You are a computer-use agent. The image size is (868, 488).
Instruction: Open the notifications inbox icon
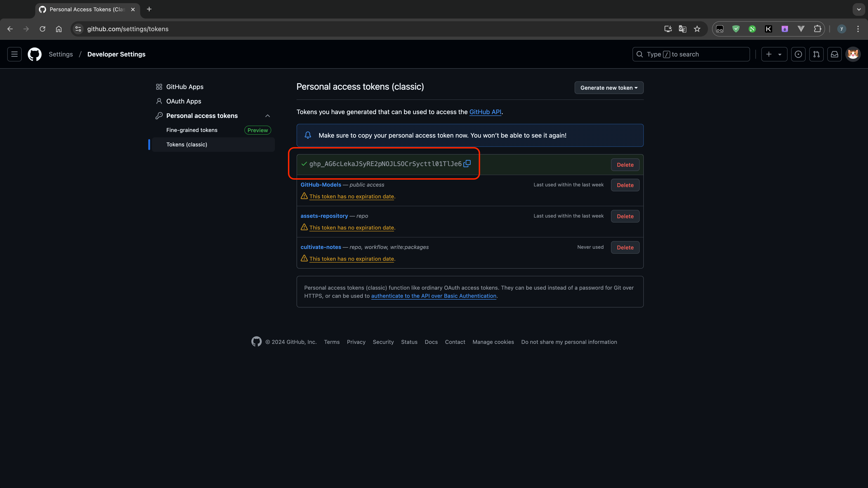pos(834,54)
